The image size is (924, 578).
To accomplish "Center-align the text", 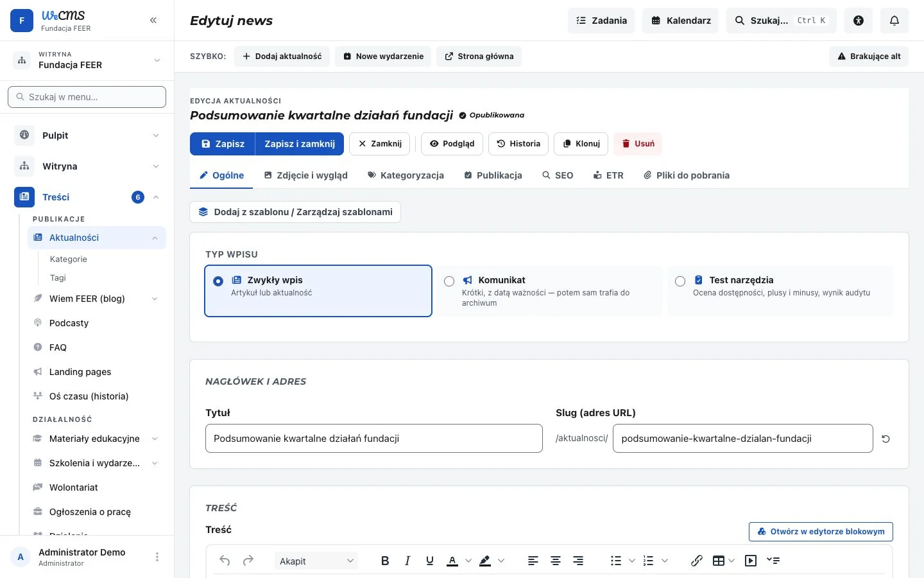I will (x=556, y=561).
